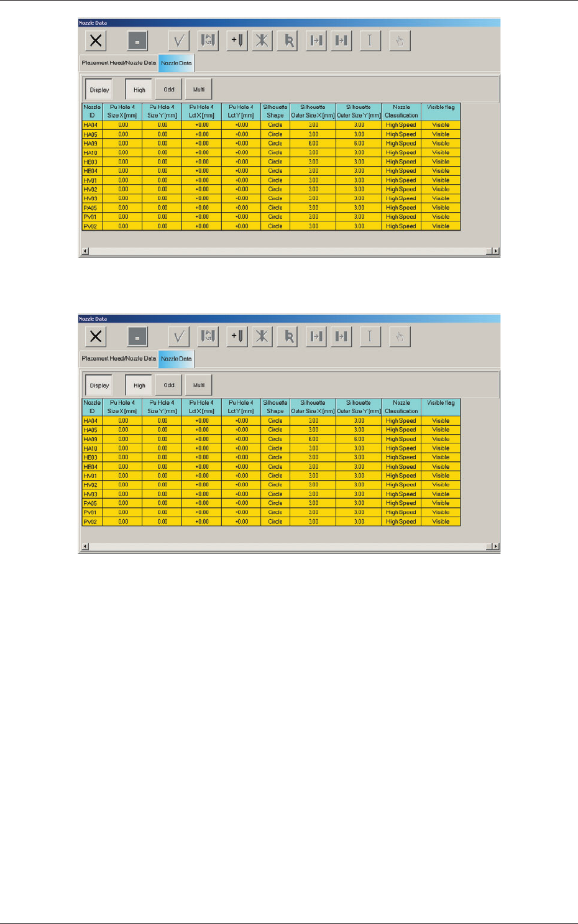Click Visible flag column header in upper window

point(441,111)
